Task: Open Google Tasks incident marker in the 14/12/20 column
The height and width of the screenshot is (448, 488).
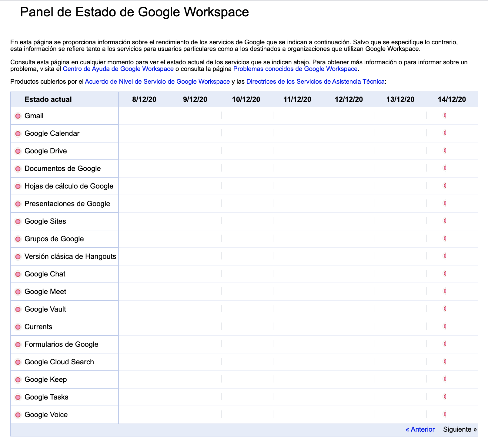Action: (x=445, y=396)
